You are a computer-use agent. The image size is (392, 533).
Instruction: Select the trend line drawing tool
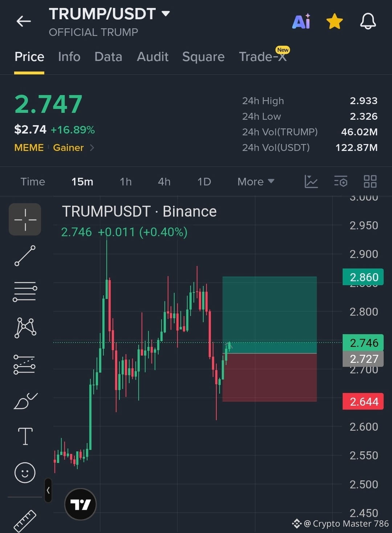25,255
